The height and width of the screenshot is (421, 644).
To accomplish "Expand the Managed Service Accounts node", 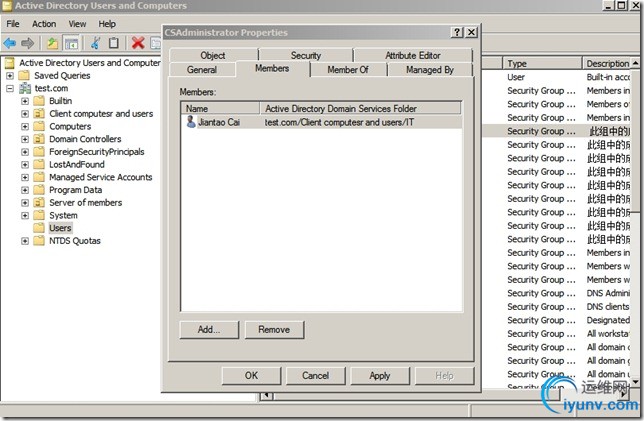I will [25, 177].
